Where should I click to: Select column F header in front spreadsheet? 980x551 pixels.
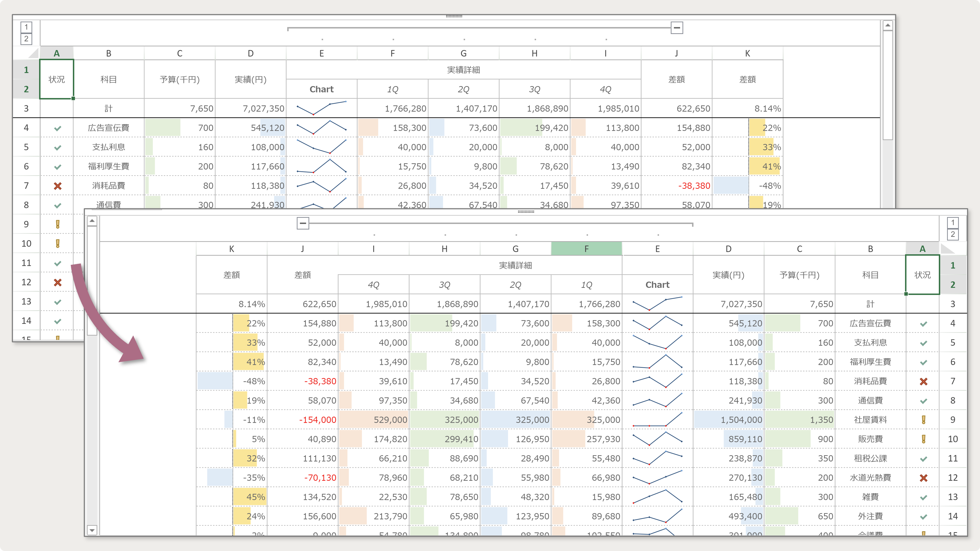tap(587, 249)
